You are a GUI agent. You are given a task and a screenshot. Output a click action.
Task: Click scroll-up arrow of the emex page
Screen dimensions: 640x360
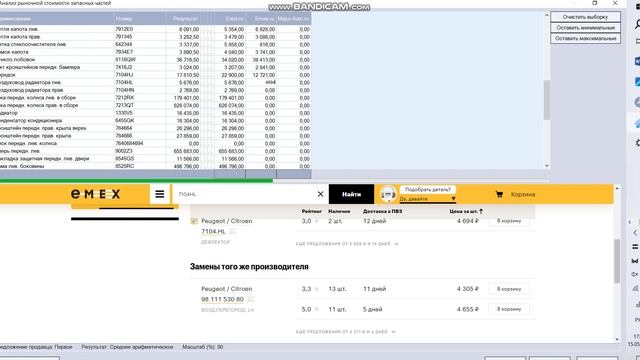coord(617,189)
